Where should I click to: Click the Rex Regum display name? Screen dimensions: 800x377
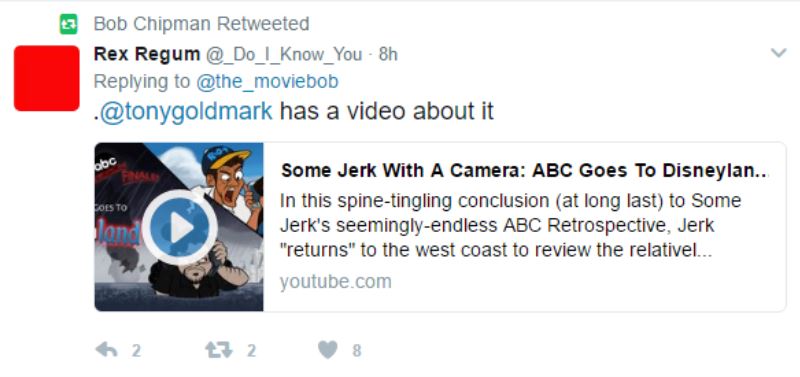coord(147,54)
